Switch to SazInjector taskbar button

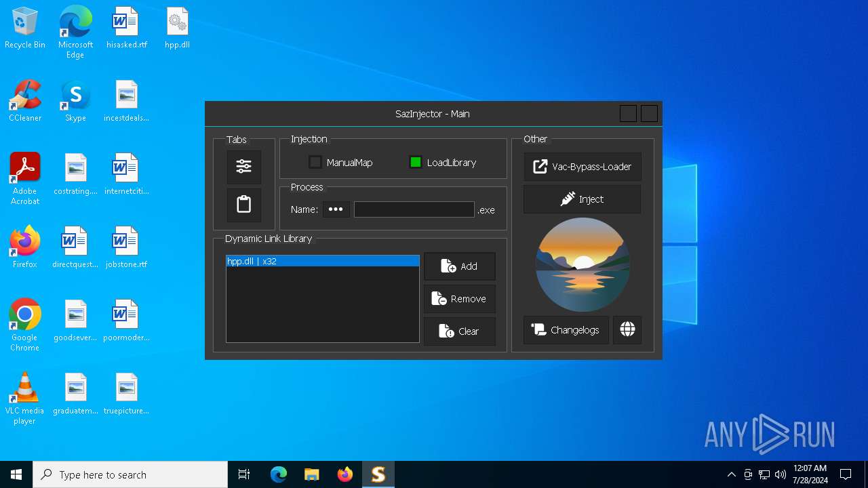tap(378, 474)
